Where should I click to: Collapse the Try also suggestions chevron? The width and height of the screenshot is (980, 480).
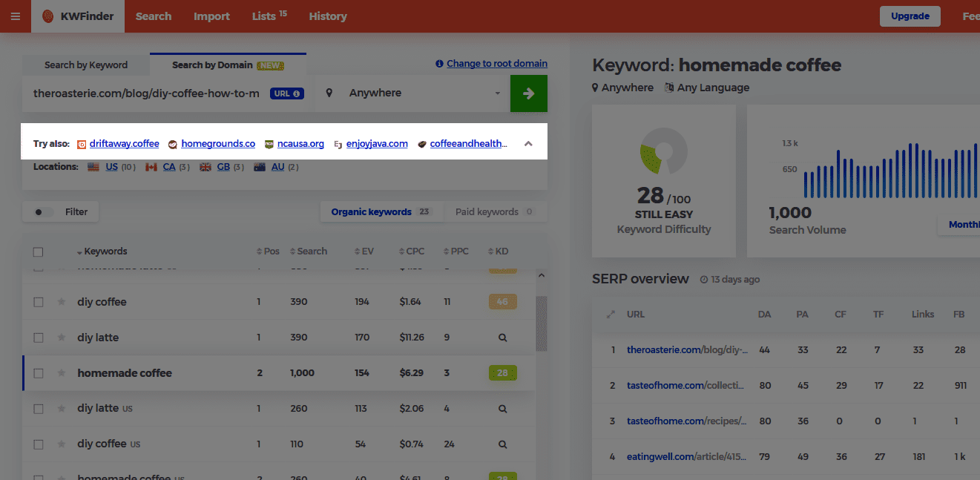tap(528, 144)
